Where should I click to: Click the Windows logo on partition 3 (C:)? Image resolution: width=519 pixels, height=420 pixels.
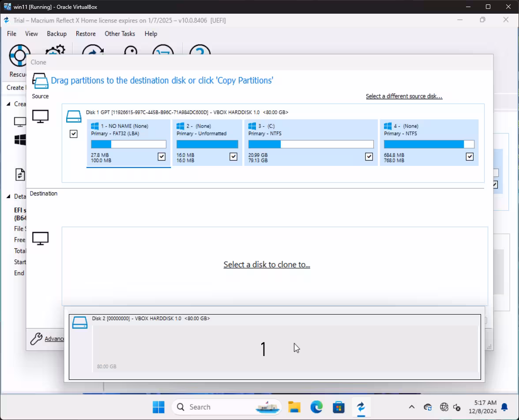[x=252, y=126]
